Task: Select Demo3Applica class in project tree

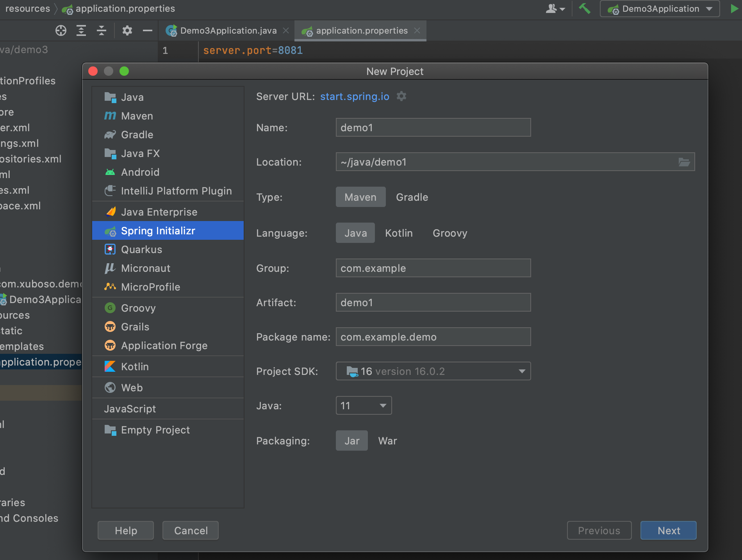Action: point(41,300)
